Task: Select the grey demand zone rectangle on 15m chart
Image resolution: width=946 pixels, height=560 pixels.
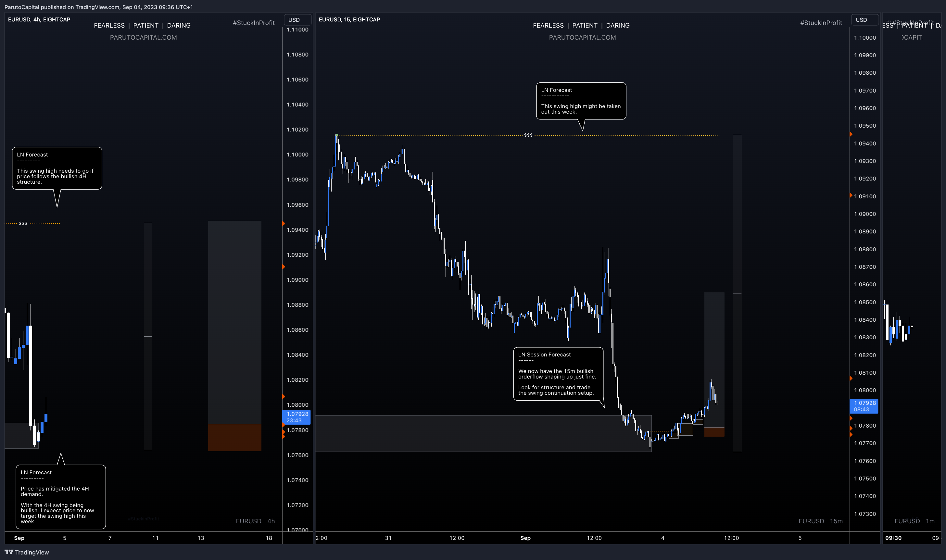Action: coord(483,433)
